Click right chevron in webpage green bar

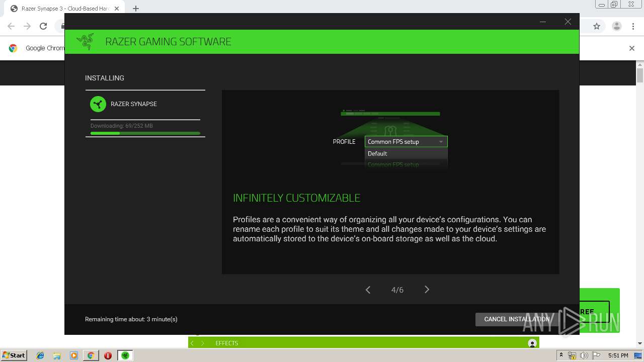tap(203, 343)
